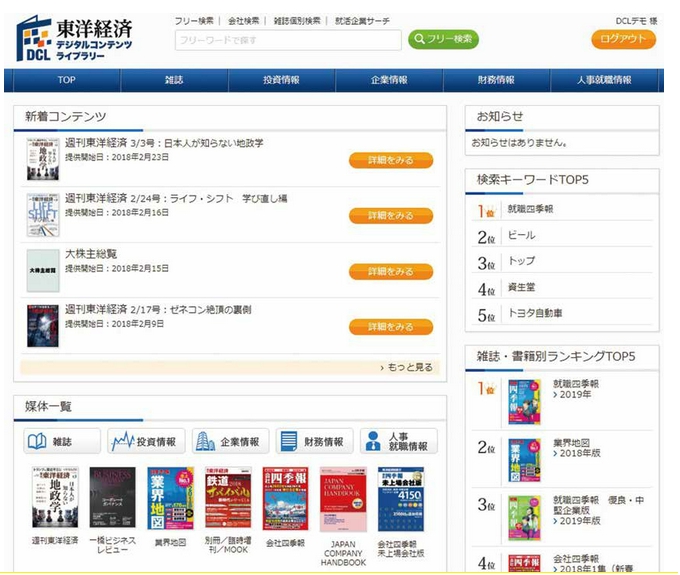680x575 pixels.
Task: Focus the free-word search input field
Action: point(288,40)
